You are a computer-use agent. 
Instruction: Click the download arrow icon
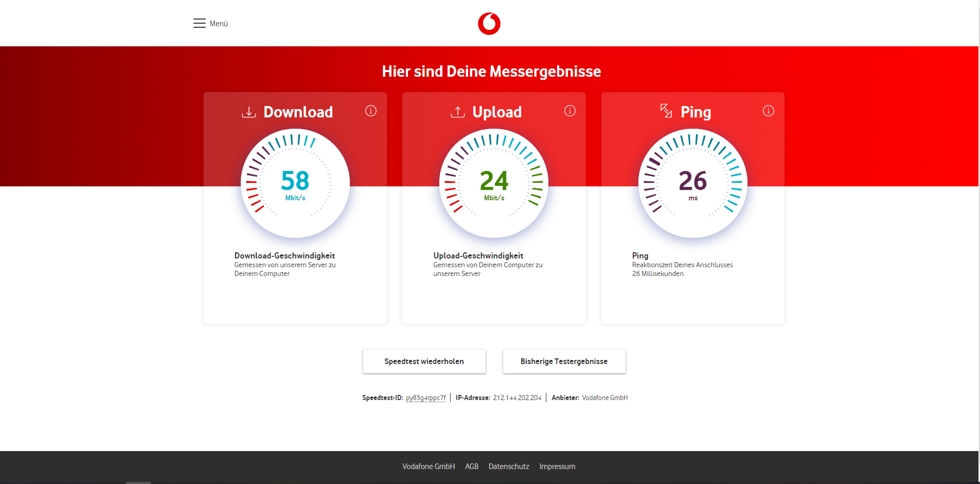249,112
